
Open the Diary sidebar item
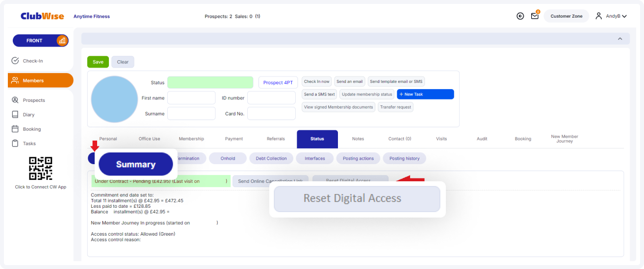coord(28,115)
